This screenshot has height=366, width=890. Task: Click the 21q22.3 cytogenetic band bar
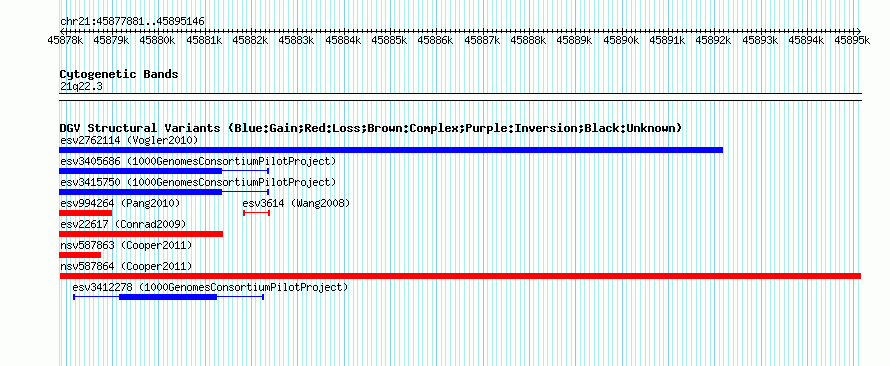[x=460, y=97]
